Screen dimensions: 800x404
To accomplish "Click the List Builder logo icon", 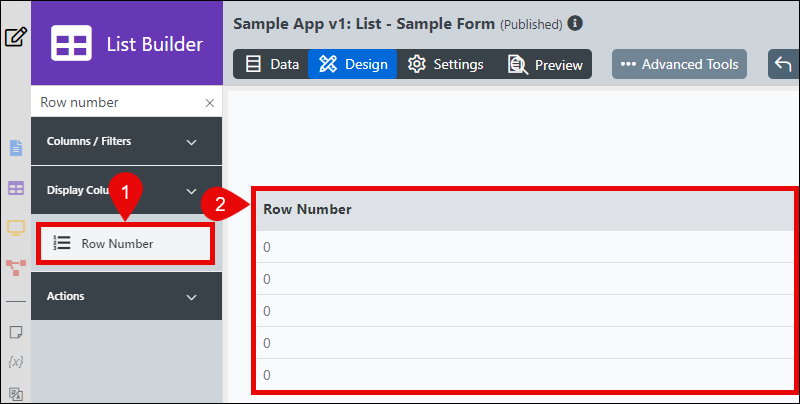I will tap(71, 44).
